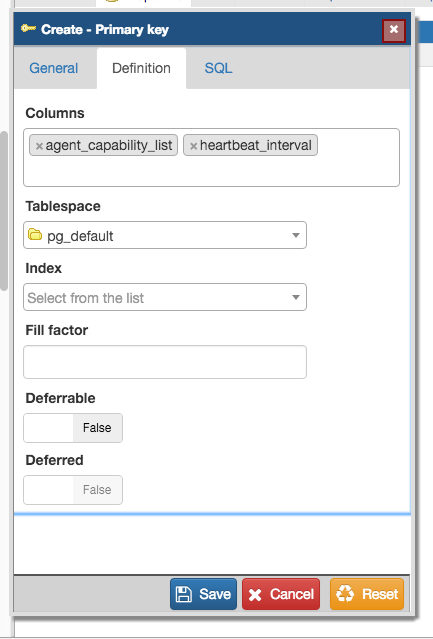Screen dimensions: 433x639
Task: Open the SQL tab
Action: [218, 68]
